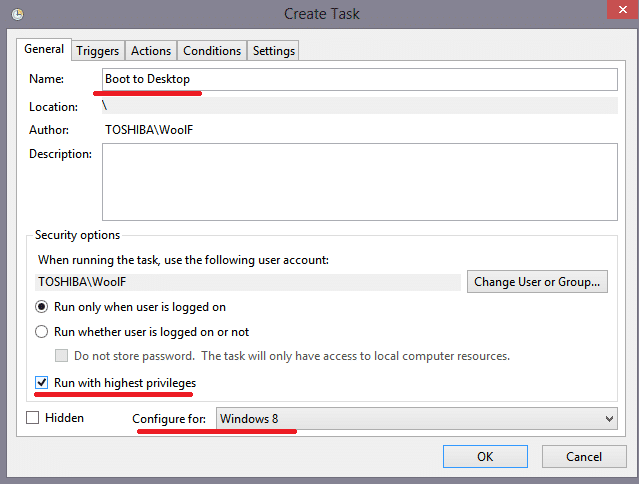Click the Name field containing Boot to Desktop

point(360,79)
